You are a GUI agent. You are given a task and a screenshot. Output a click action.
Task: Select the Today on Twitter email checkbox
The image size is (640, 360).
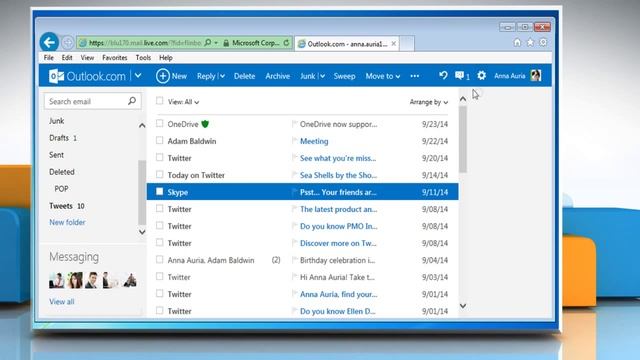[160, 174]
